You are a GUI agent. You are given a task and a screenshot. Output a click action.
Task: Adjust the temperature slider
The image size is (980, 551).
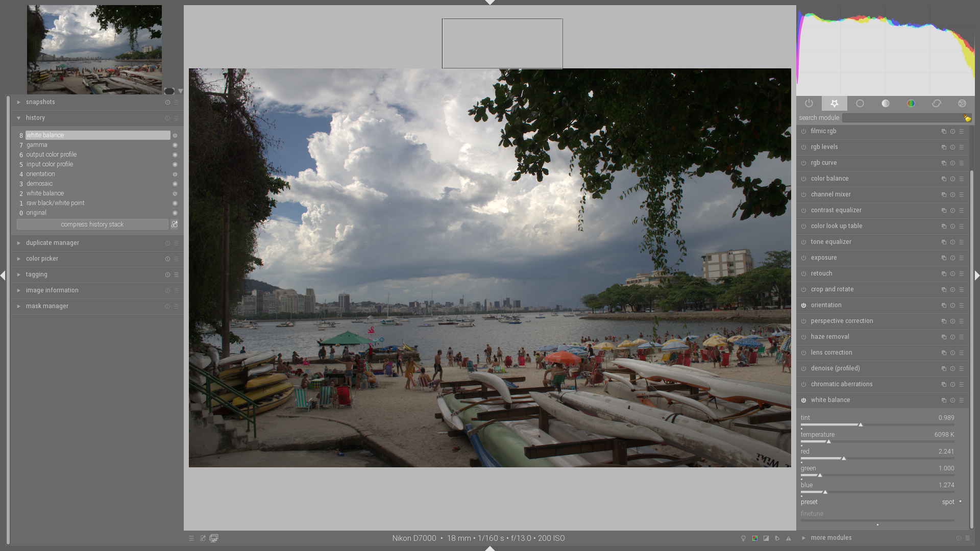click(x=877, y=441)
